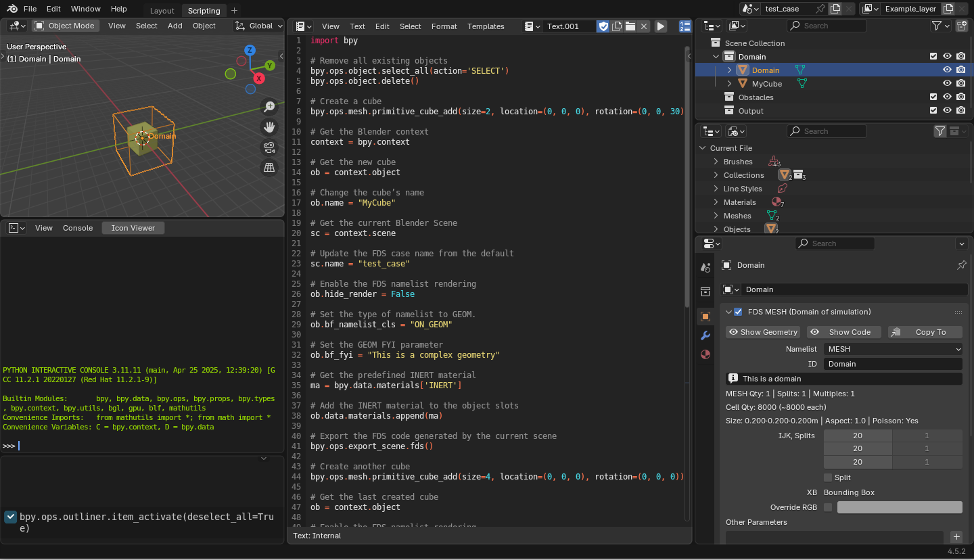Disable the FDS MESH panel checkbox
This screenshot has height=560, width=974.
tap(738, 312)
